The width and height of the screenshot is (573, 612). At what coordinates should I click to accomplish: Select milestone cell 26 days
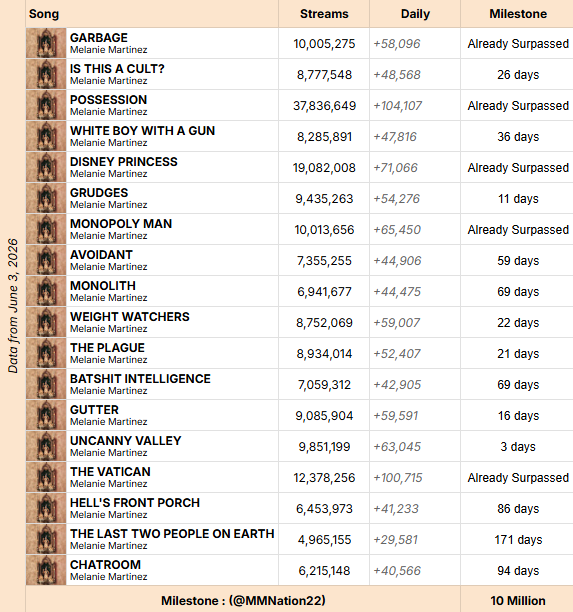518,75
